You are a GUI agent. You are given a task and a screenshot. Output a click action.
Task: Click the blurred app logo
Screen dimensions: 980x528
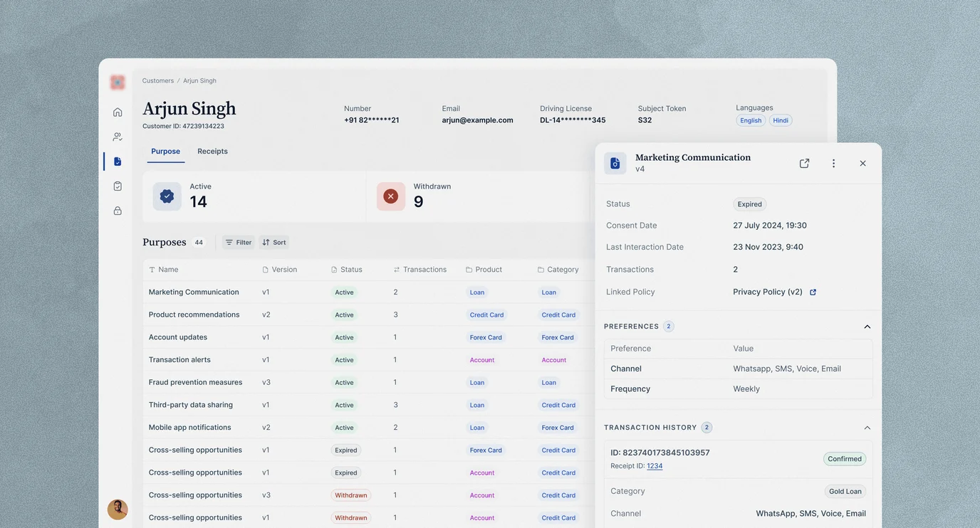[118, 82]
